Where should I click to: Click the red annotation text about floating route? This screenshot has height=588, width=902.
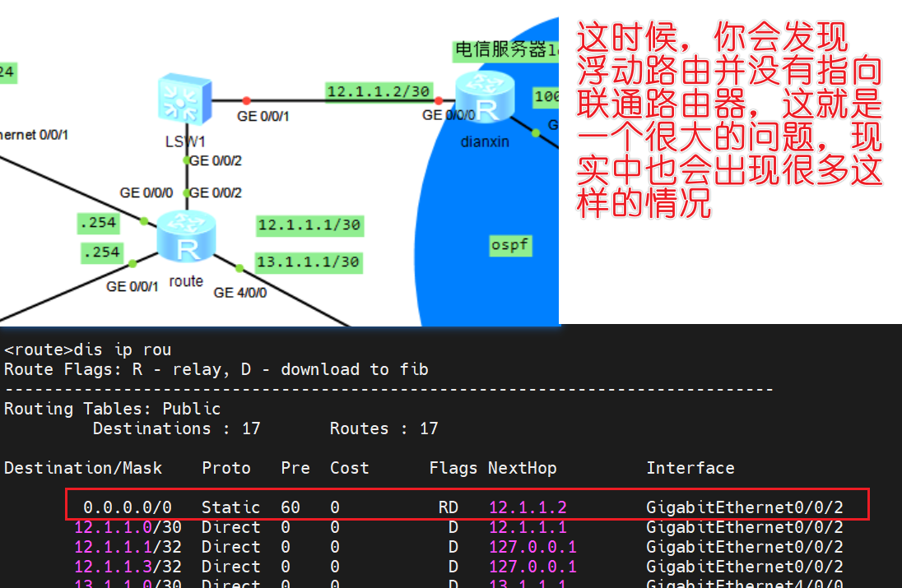pyautogui.click(x=729, y=120)
